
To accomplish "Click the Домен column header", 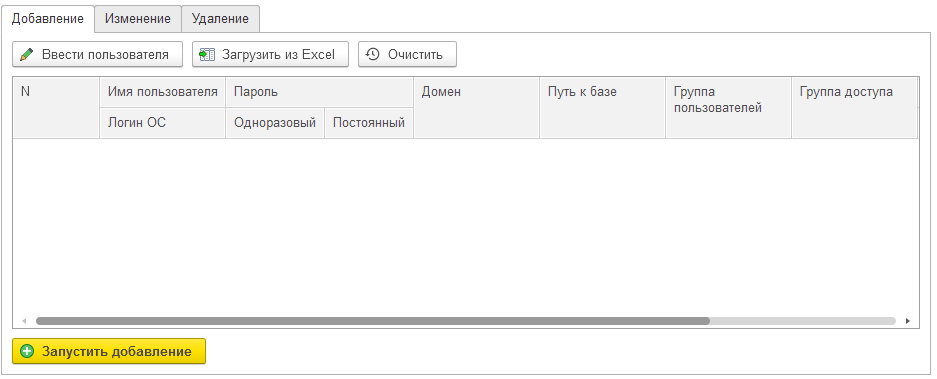I will (x=476, y=108).
